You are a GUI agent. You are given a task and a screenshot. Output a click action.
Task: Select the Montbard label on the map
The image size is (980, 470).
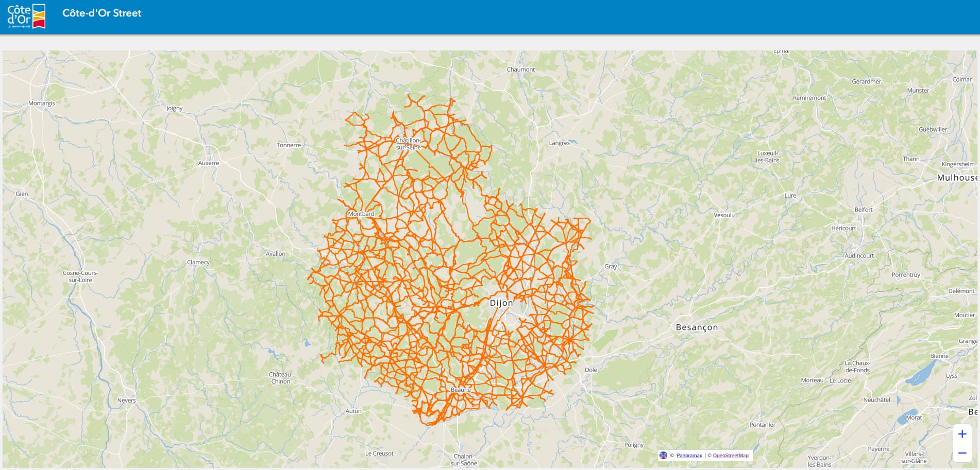click(x=361, y=214)
